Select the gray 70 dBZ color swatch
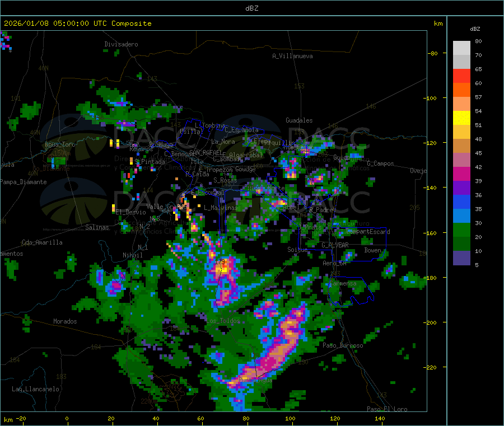This screenshot has height=426, width=504. pos(461,62)
